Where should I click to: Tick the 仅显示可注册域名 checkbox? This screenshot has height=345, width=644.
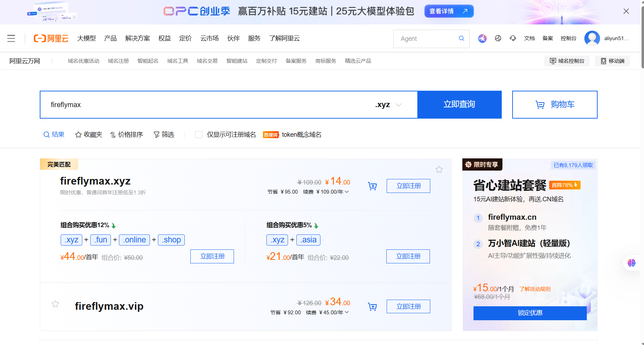pyautogui.click(x=199, y=135)
